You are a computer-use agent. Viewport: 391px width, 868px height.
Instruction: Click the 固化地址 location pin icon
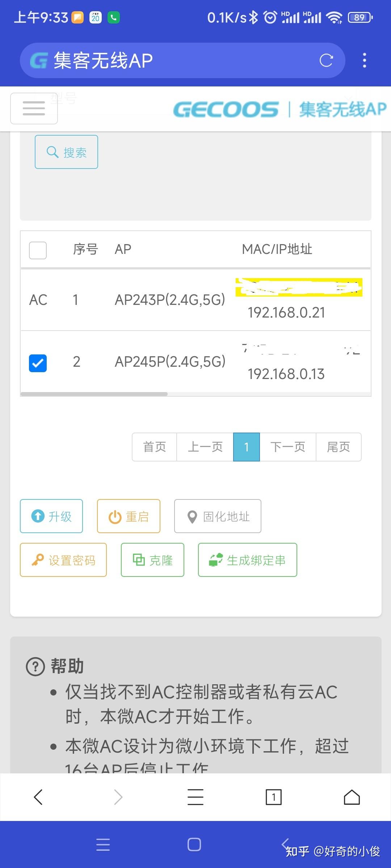click(192, 516)
